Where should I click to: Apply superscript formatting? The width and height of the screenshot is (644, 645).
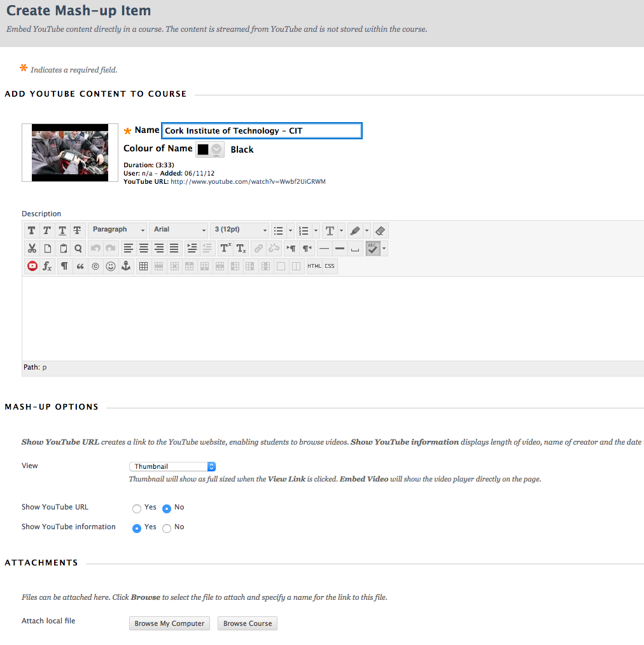225,249
